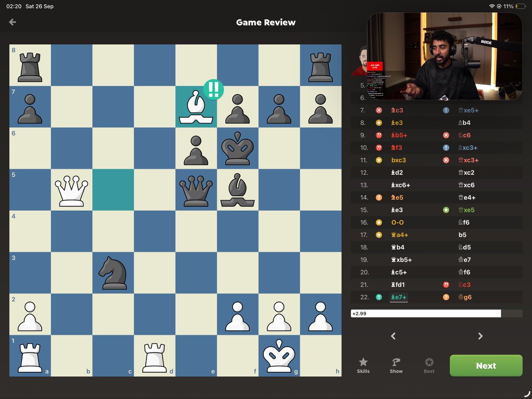
Task: Jump to move 8 Be3
Action: [x=396, y=123]
